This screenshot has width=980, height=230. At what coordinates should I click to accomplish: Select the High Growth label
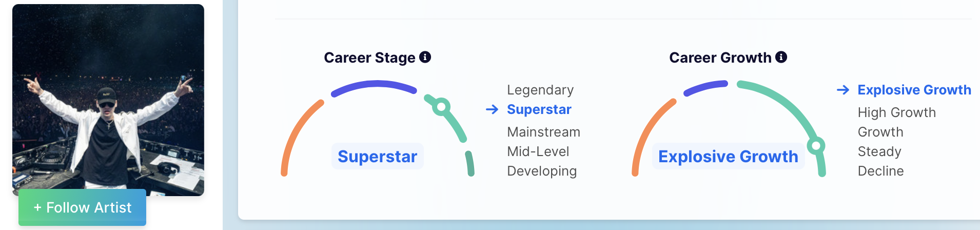[x=896, y=112]
